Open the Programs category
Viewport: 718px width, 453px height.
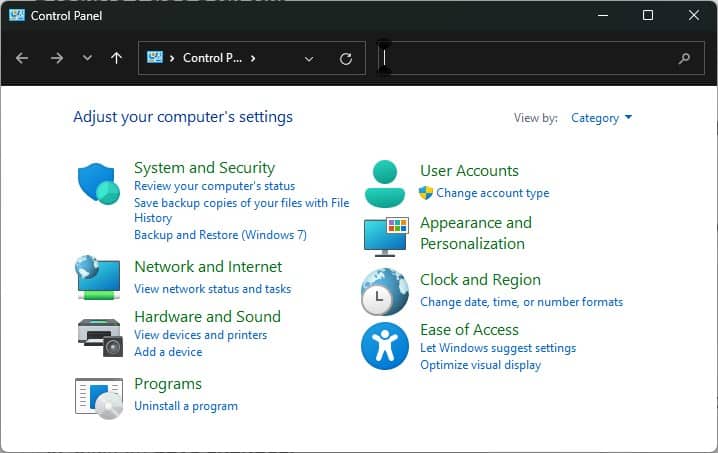168,384
